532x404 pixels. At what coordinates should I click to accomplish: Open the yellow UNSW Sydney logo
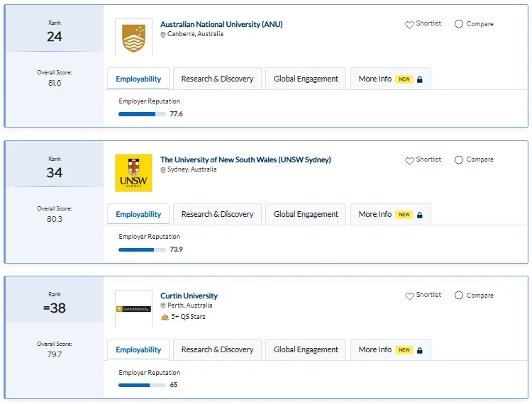pos(133,173)
